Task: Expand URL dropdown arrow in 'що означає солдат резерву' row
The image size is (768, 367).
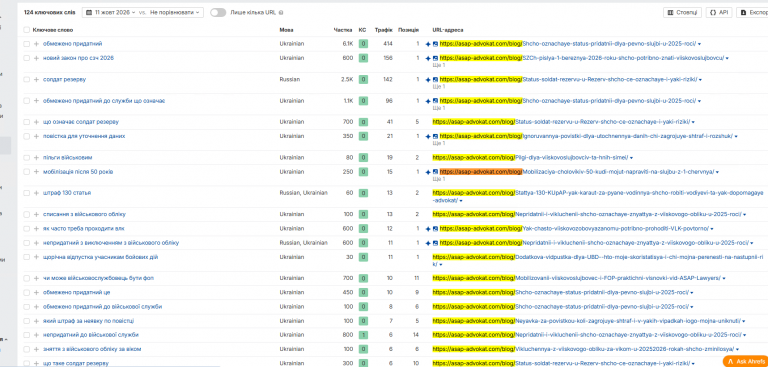Action: click(x=693, y=122)
